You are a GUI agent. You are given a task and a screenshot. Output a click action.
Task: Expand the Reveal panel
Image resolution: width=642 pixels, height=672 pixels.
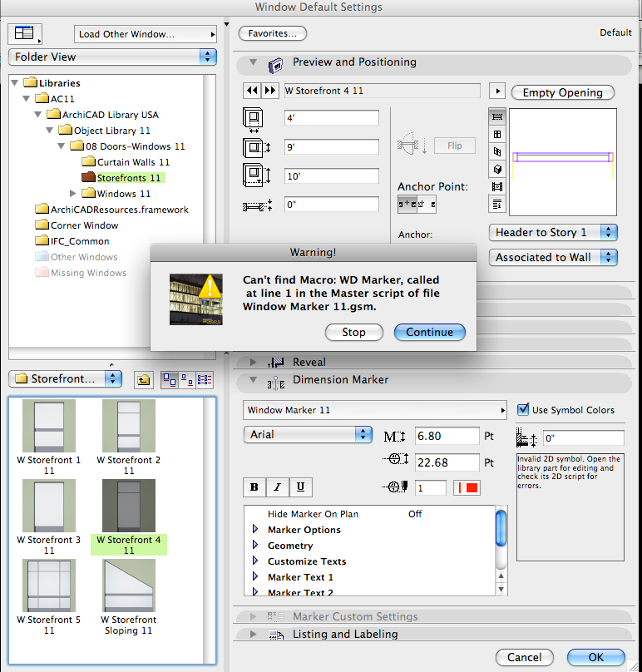click(x=254, y=362)
